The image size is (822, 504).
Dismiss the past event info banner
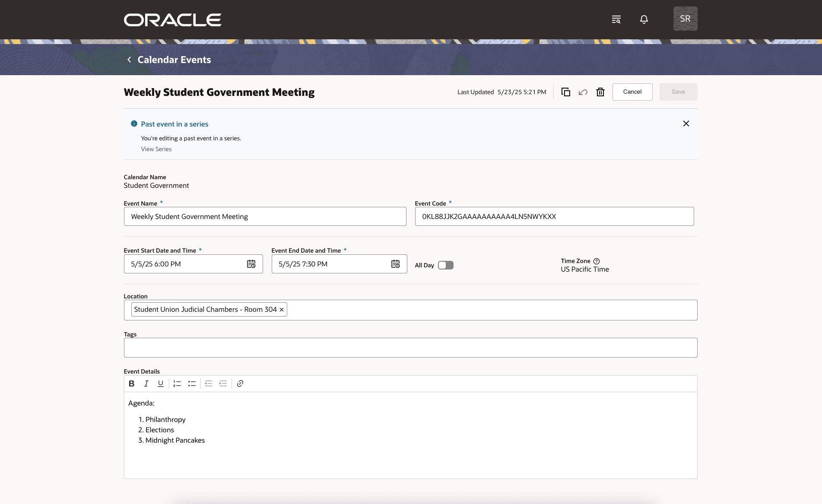tap(686, 124)
